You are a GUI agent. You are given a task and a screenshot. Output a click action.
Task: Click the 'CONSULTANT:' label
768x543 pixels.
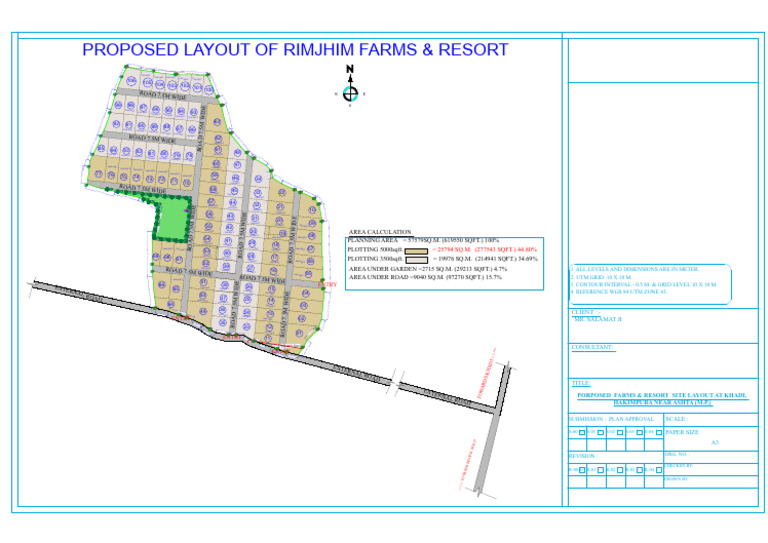click(x=592, y=348)
